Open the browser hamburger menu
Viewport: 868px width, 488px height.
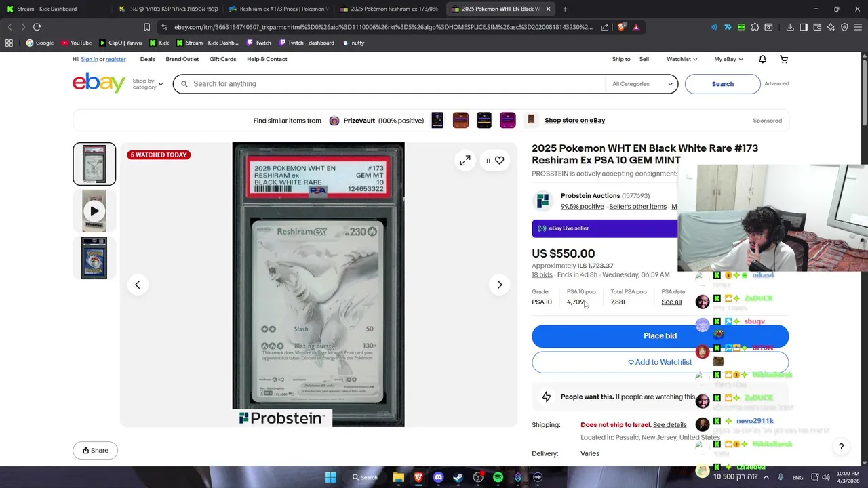(858, 27)
